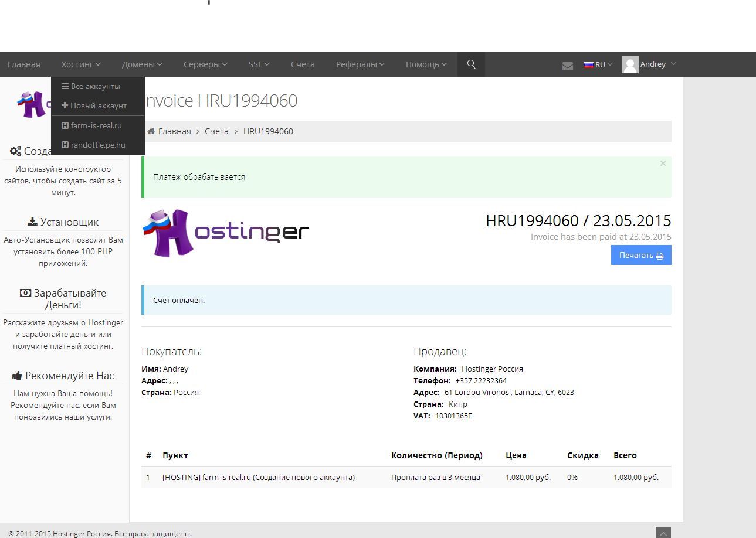This screenshot has width=756, height=538.
Task: Dismiss the green payment notice
Action: pos(663,164)
